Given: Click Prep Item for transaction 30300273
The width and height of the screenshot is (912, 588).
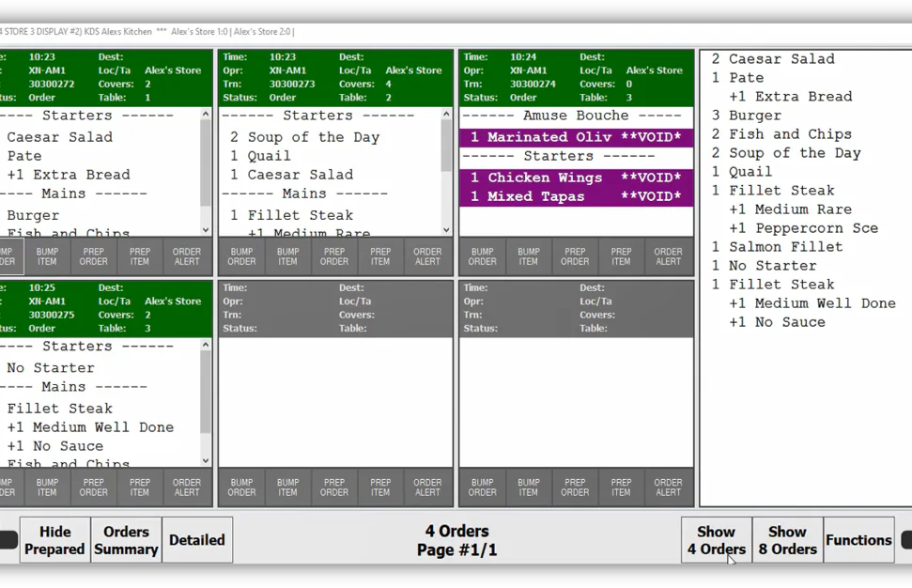Looking at the screenshot, I should coord(380,256).
